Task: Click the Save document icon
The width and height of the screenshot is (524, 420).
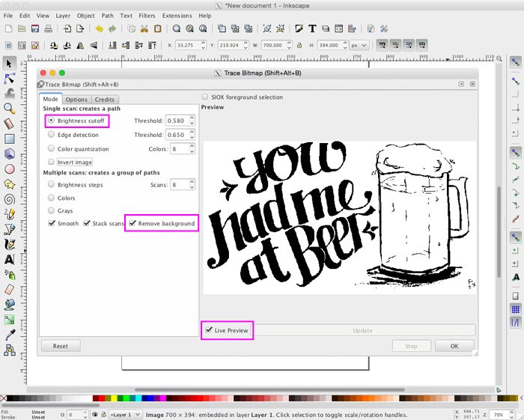Action: (x=35, y=28)
